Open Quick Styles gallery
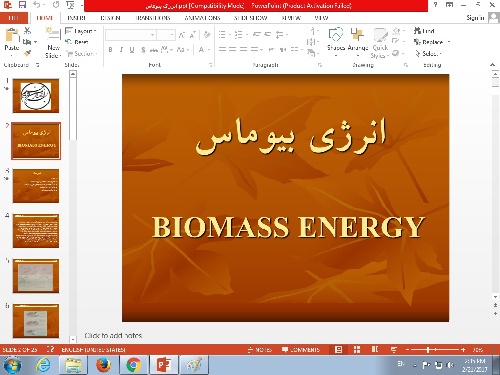 (x=380, y=43)
